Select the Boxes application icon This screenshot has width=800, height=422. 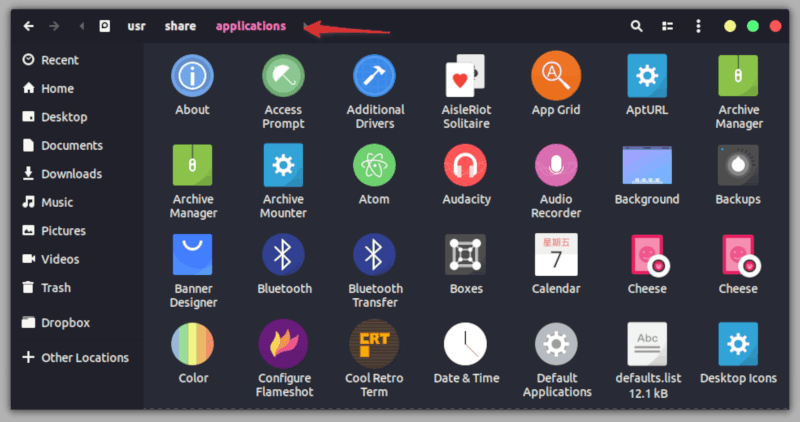tap(466, 255)
